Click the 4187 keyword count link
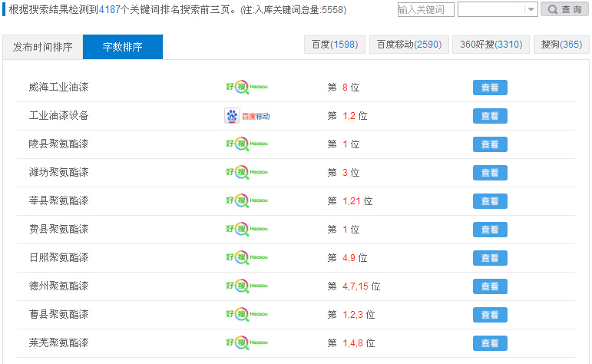This screenshot has width=592, height=364. [110, 9]
